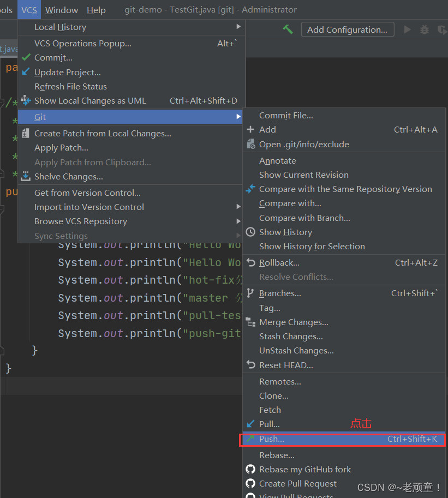The width and height of the screenshot is (448, 498).
Task: Click code line printing "push-git
Action: 150,333
